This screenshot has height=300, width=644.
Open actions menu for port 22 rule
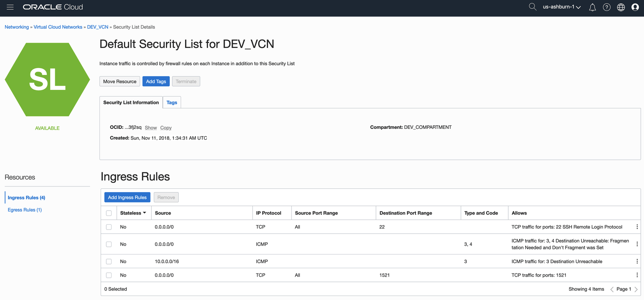pyautogui.click(x=637, y=227)
